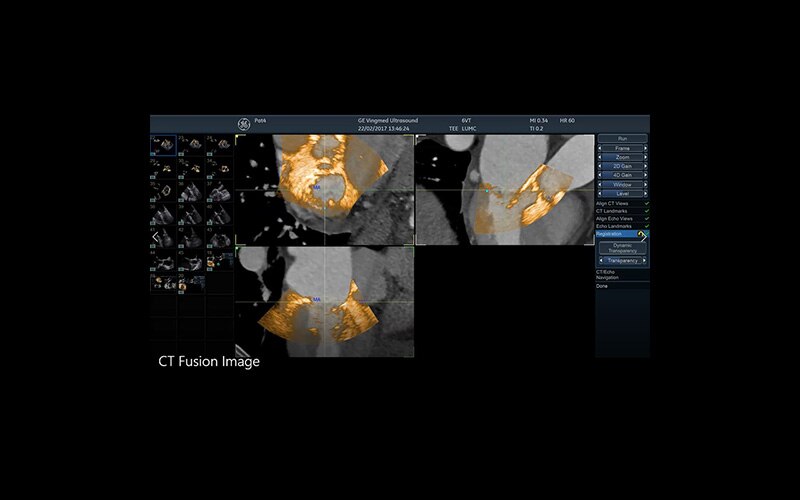Increase Level with its right arrow
The height and width of the screenshot is (500, 800).
[645, 193]
